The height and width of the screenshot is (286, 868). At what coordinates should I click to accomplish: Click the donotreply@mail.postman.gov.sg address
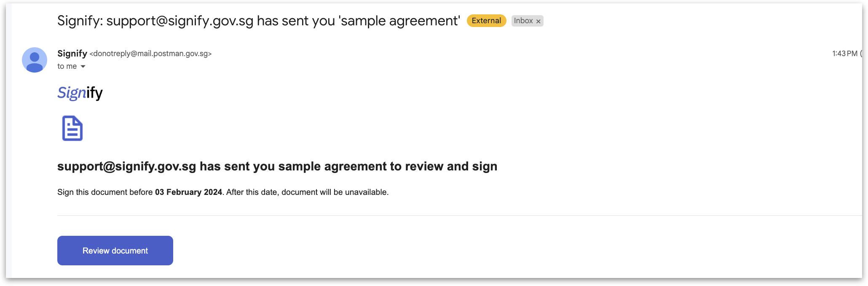tap(150, 54)
